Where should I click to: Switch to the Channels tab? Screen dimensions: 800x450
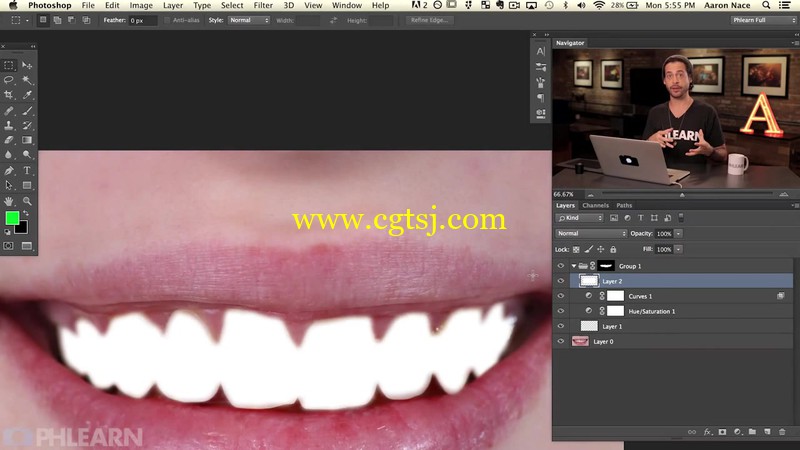point(595,206)
